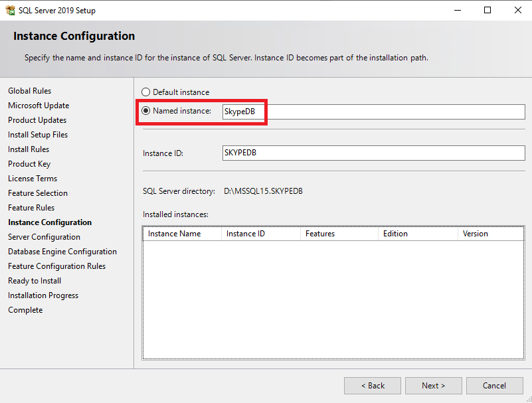
Task: Click the Edition column header
Action: pyautogui.click(x=418, y=234)
